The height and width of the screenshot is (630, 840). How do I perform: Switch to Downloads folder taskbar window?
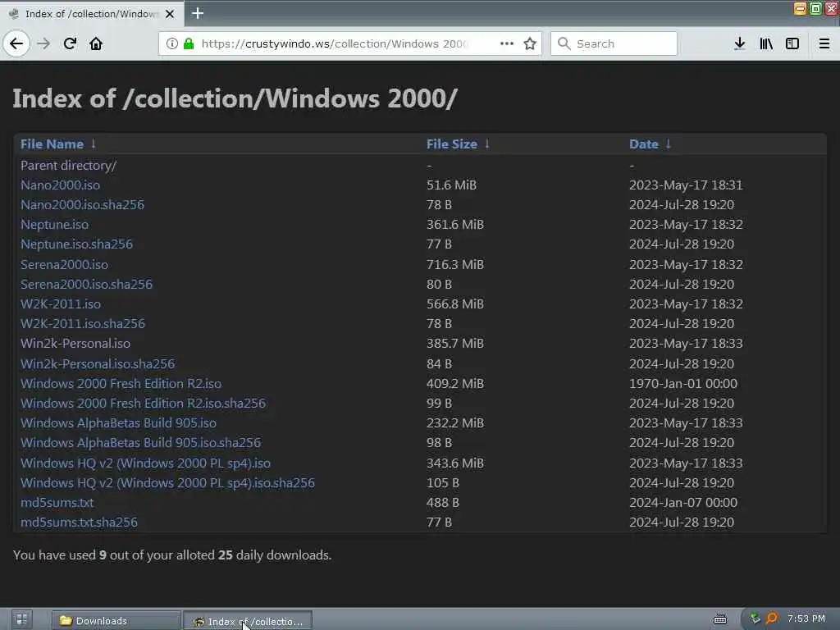coord(116,620)
